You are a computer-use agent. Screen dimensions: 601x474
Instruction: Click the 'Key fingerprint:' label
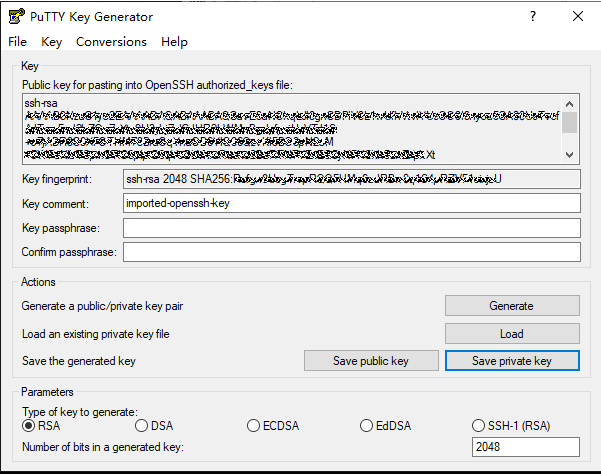click(57, 179)
